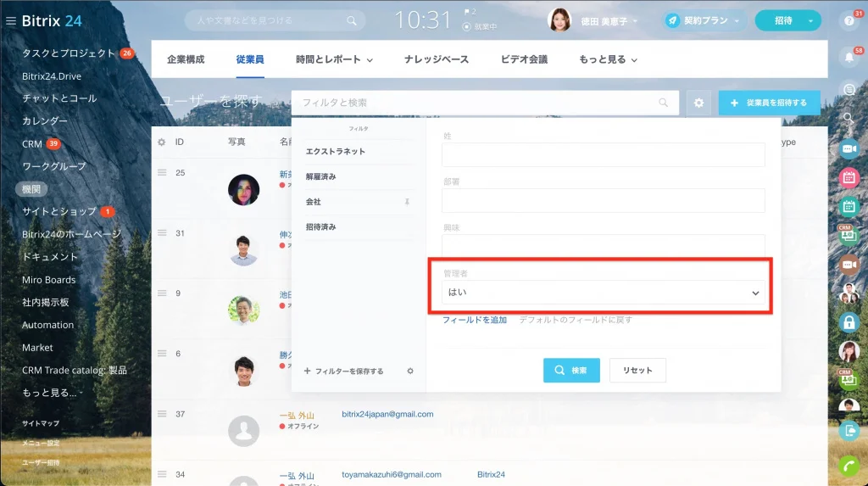Click green phone call button

[x=849, y=466]
